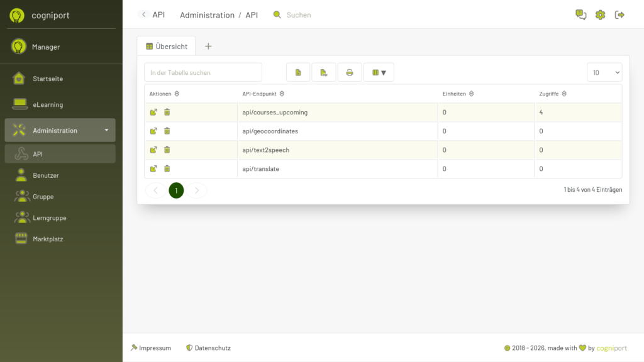644x362 pixels.
Task: Select page 1 in the pagination control
Action: click(x=176, y=190)
